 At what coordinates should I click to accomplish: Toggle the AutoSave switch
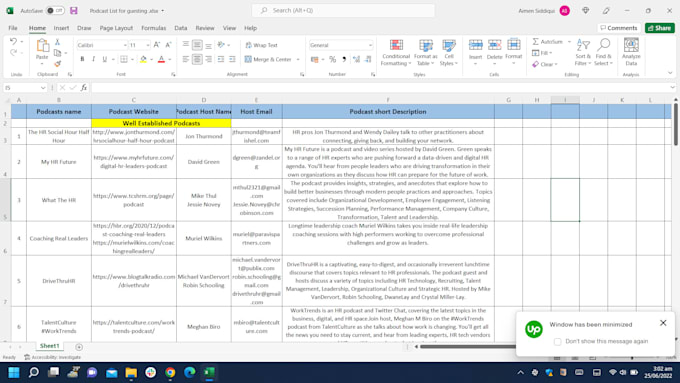pos(55,10)
